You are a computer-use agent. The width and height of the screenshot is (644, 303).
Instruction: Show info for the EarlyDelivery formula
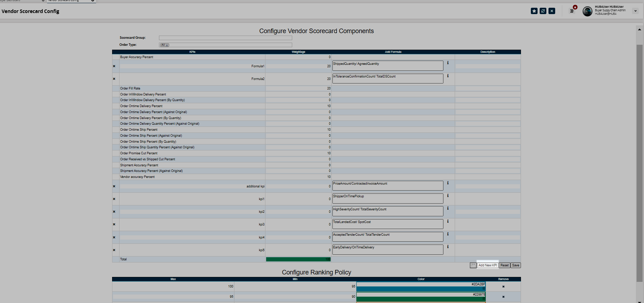[x=448, y=247]
